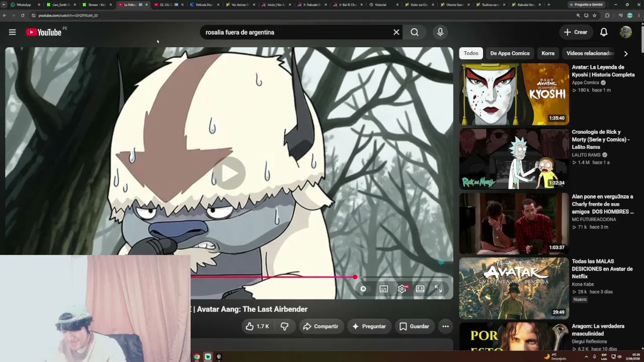Edit the 'rosalia fuera de argentina' search box
The width and height of the screenshot is (644, 362).
(x=297, y=32)
